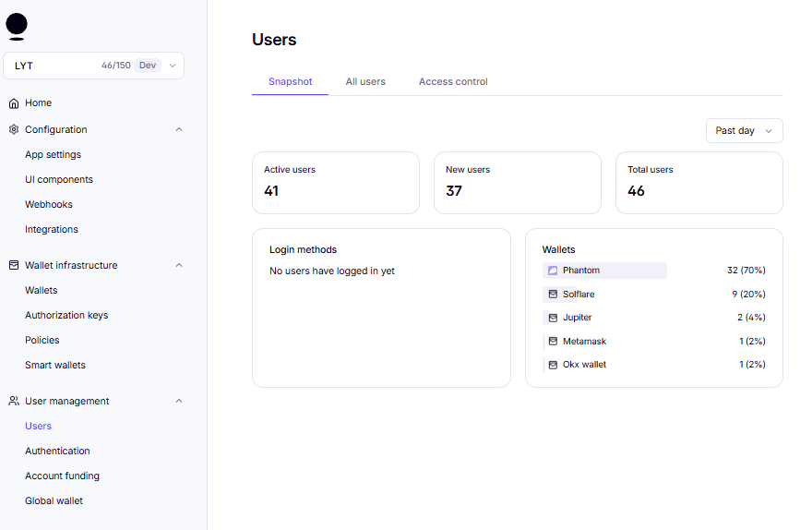
Task: Open the LYT app selector dropdown
Action: point(94,66)
